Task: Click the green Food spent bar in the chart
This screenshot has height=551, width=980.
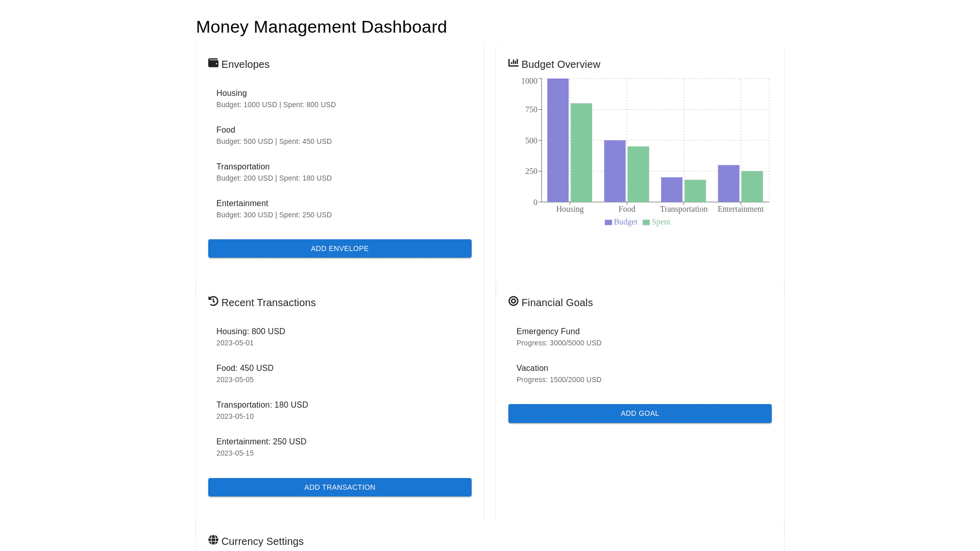Action: tap(638, 174)
